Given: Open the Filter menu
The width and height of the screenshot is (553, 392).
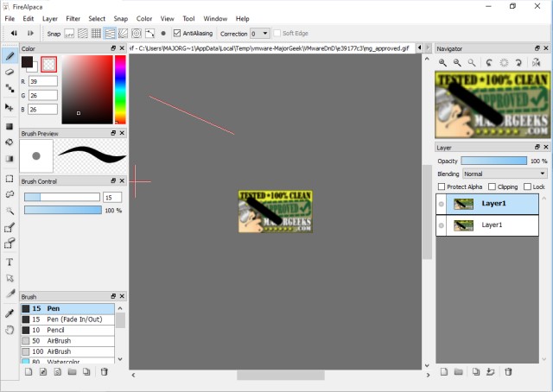Looking at the screenshot, I should click(73, 19).
